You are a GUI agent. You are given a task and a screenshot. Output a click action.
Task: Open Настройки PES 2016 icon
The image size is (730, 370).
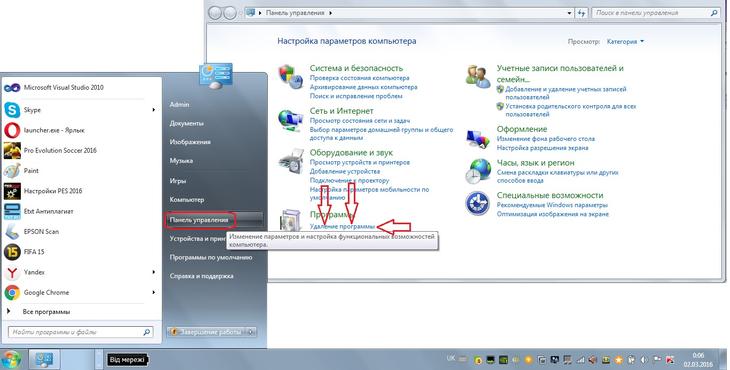(12, 191)
